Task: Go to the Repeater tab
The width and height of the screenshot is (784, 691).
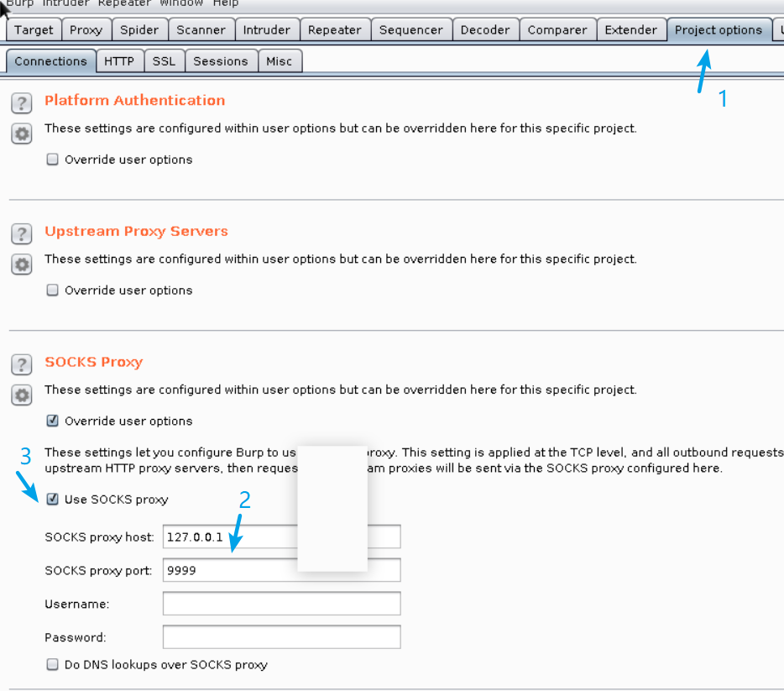Action: pos(334,30)
